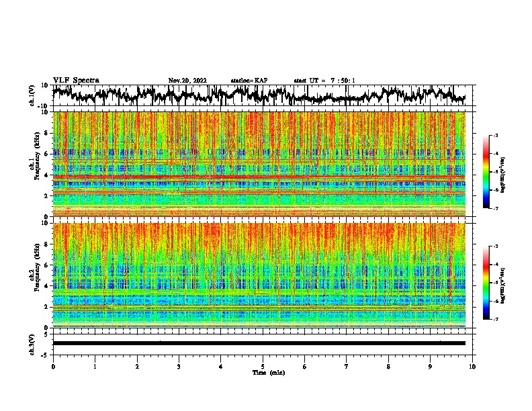Click the 'ch.1(V)' waveform axis label
532x411 pixels.
pos(32,95)
